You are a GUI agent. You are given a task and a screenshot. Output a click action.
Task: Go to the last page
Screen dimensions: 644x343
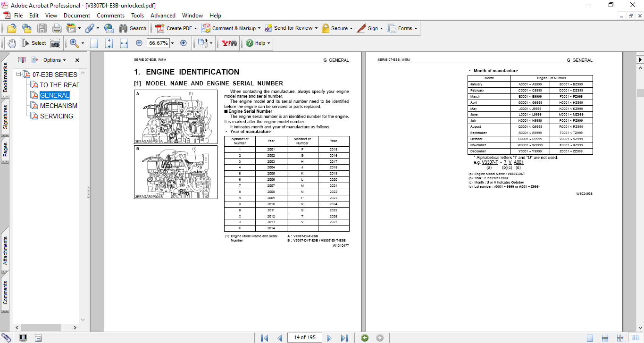point(344,337)
